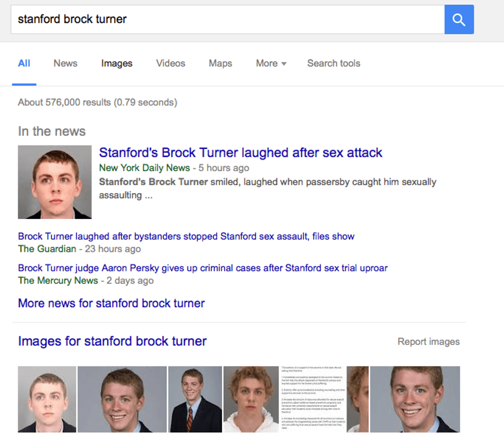Click the news story thumbnail photo
The height and width of the screenshot is (442, 504).
(55, 182)
